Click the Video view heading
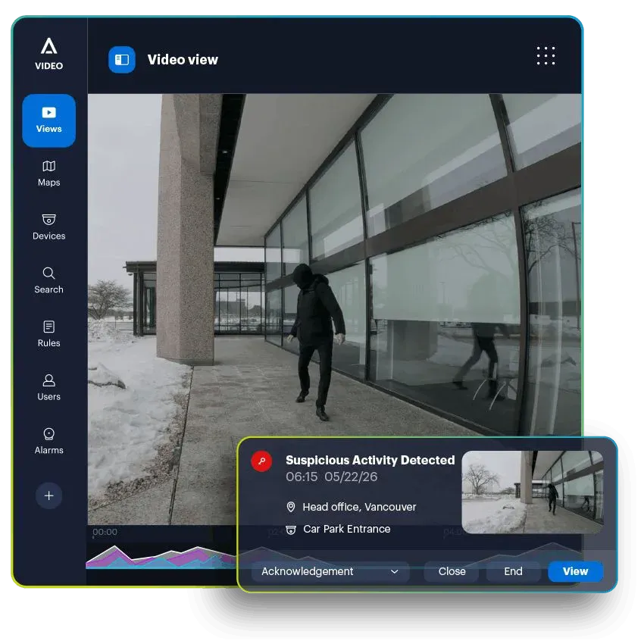The height and width of the screenshot is (644, 644). [183, 60]
